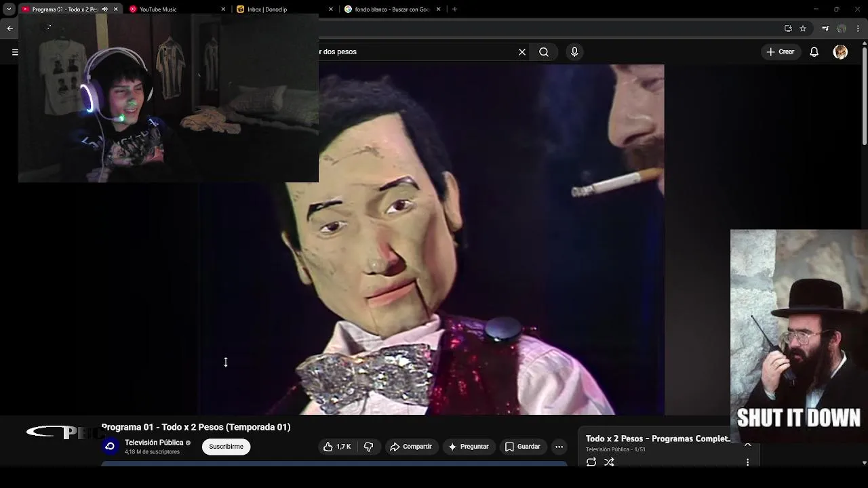Viewport: 868px width, 488px height.
Task: Start voice search with microphone icon
Action: tap(574, 52)
